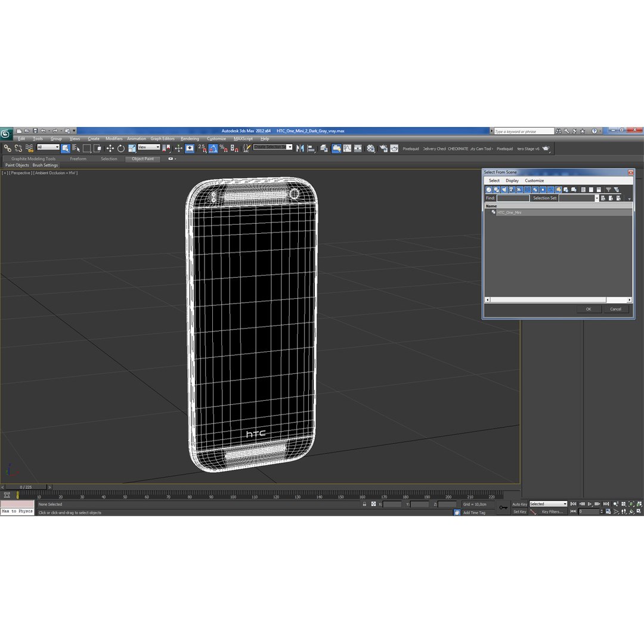Toggle Window/Crossing selection mode

click(x=97, y=148)
